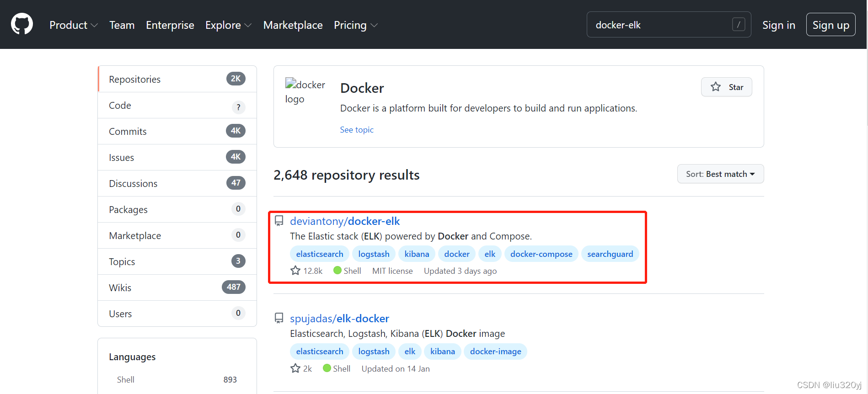Click the broken docker logo image
Screen dimensions: 868x394
click(x=305, y=91)
